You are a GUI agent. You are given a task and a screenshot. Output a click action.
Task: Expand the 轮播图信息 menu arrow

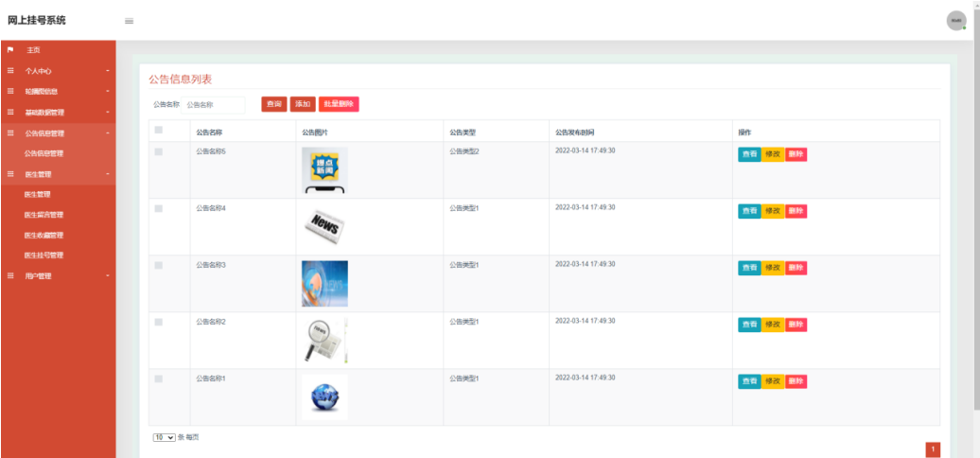(108, 91)
